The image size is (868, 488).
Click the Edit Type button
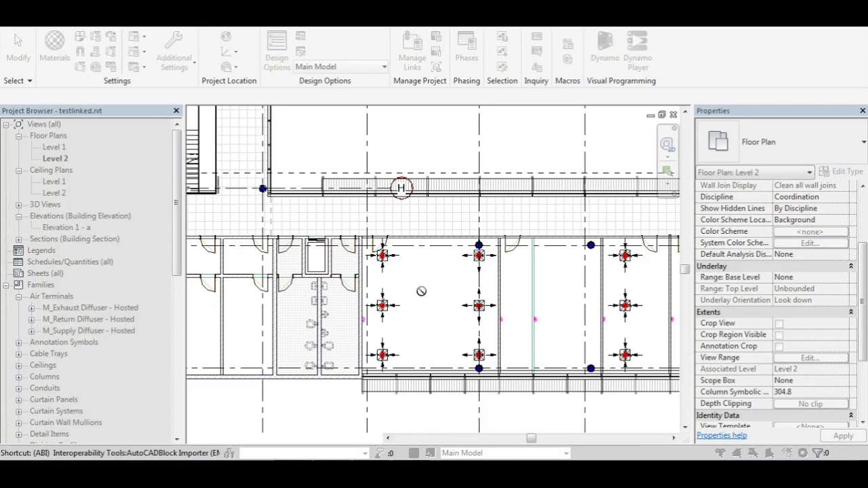(x=841, y=171)
